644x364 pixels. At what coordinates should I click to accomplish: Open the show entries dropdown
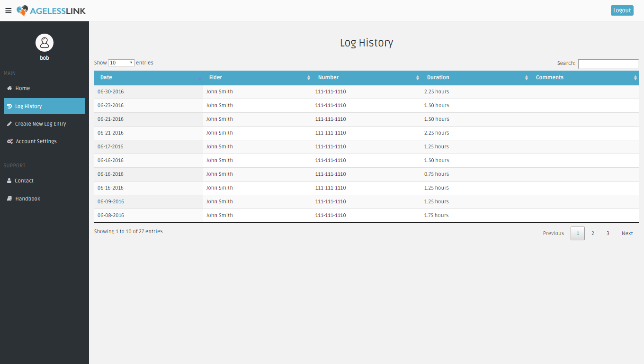[x=121, y=63]
